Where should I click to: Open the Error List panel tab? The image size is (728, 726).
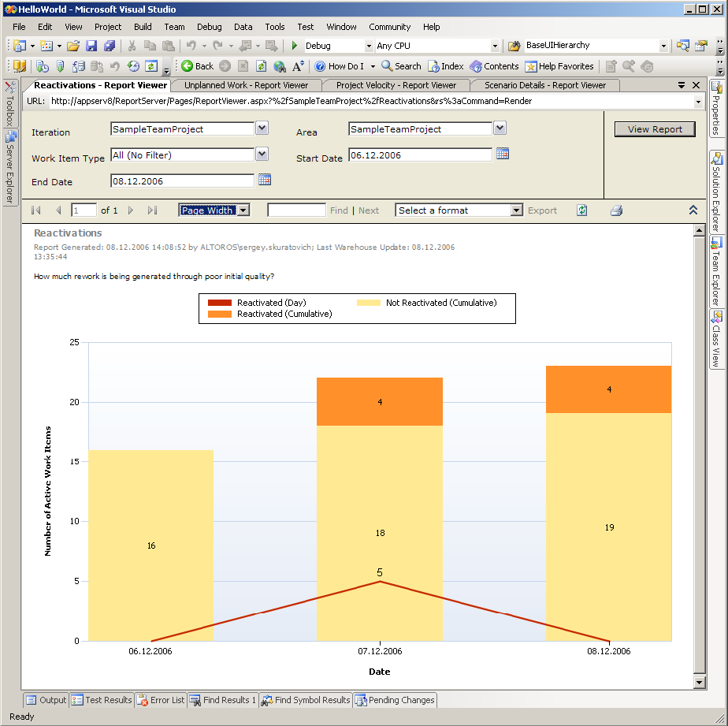(x=161, y=699)
